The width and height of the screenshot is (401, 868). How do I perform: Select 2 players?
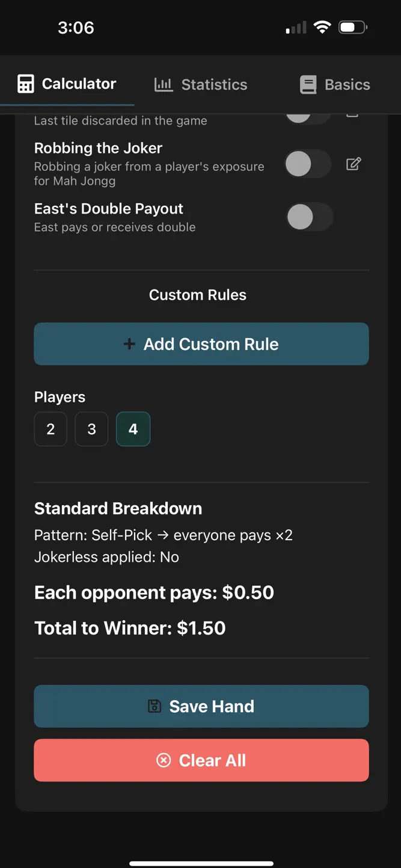tap(51, 429)
